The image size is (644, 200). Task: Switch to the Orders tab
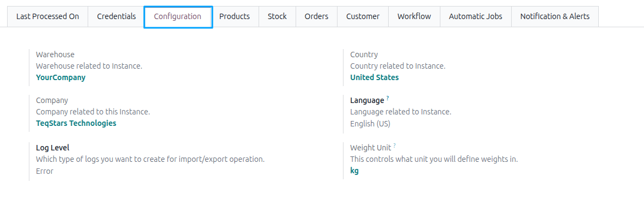(x=316, y=17)
